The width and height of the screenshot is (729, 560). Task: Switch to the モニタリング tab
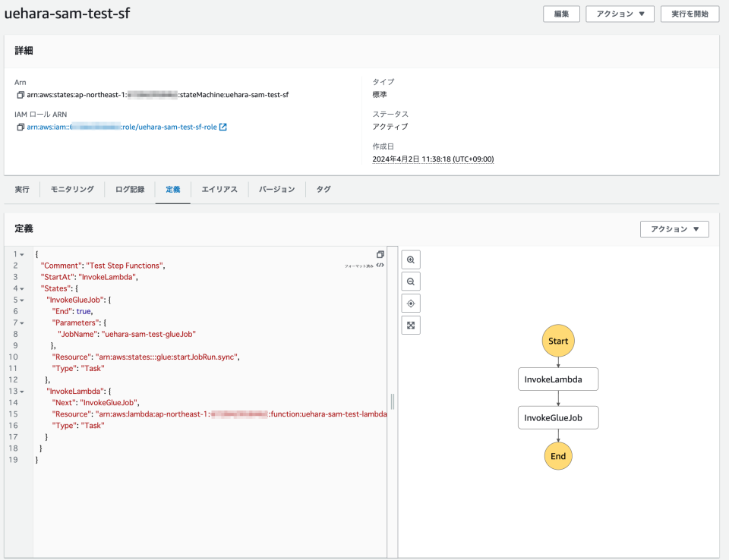click(x=71, y=189)
